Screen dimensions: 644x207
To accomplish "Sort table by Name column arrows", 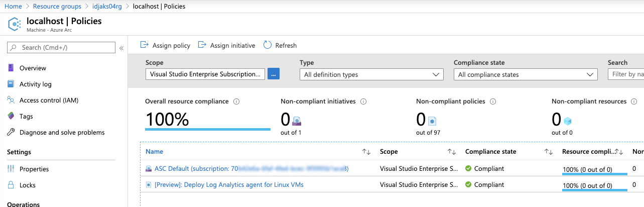I will coord(366,152).
